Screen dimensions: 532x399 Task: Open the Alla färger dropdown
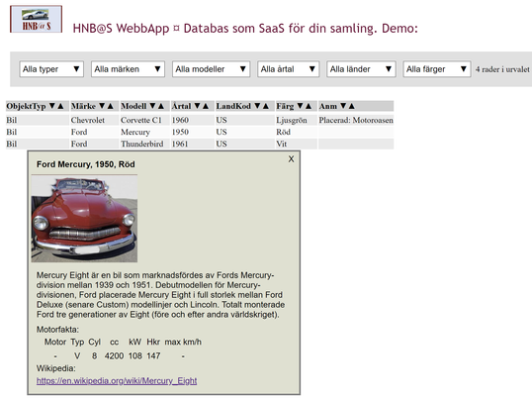437,69
